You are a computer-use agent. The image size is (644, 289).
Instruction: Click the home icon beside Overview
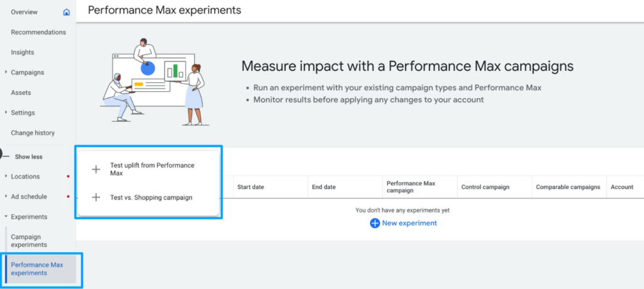click(67, 13)
